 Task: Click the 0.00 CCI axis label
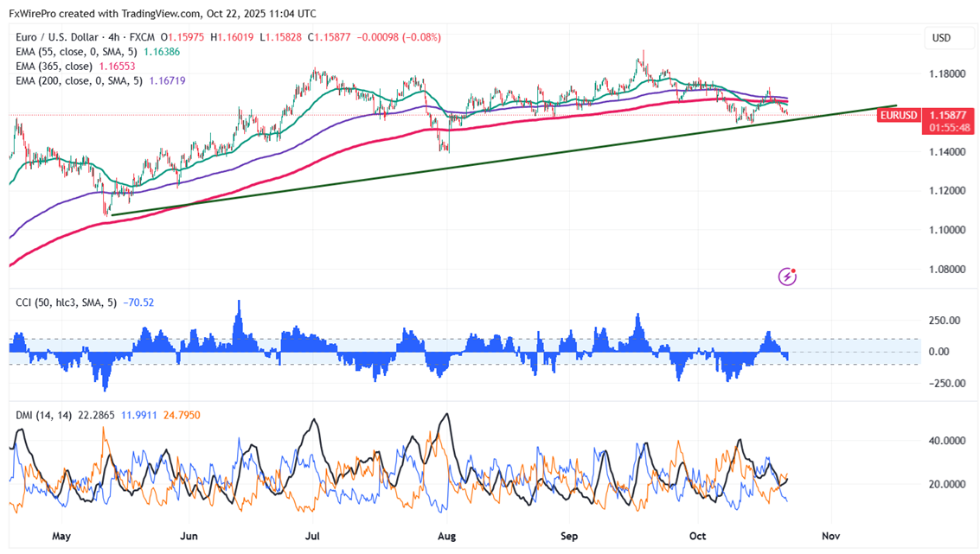tap(940, 352)
